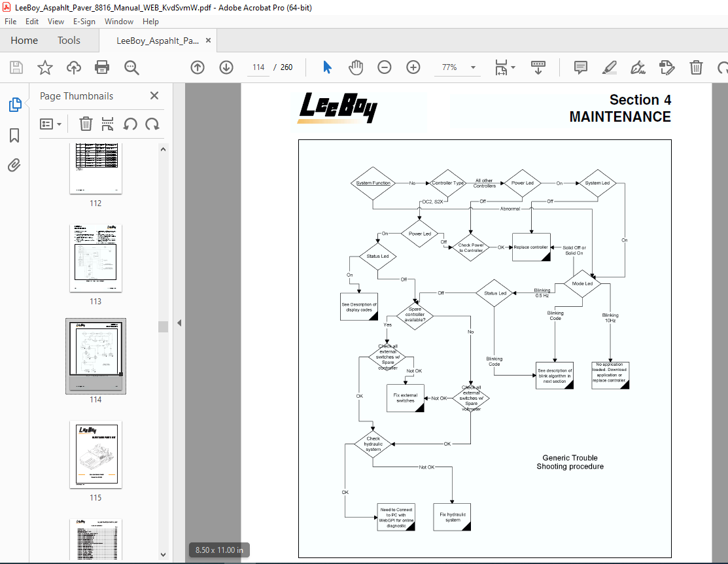Image resolution: width=728 pixels, height=564 pixels.
Task: Go to previous page arrow
Action: [x=198, y=67]
